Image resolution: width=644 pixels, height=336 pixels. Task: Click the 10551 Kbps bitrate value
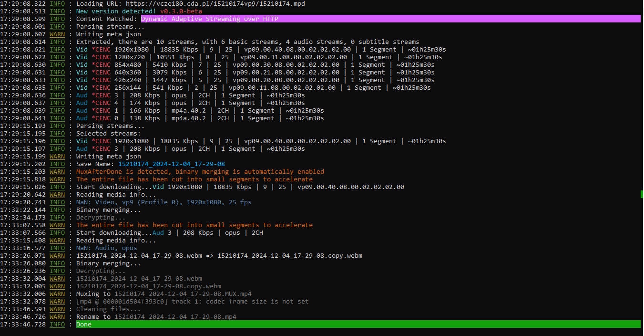[175, 57]
